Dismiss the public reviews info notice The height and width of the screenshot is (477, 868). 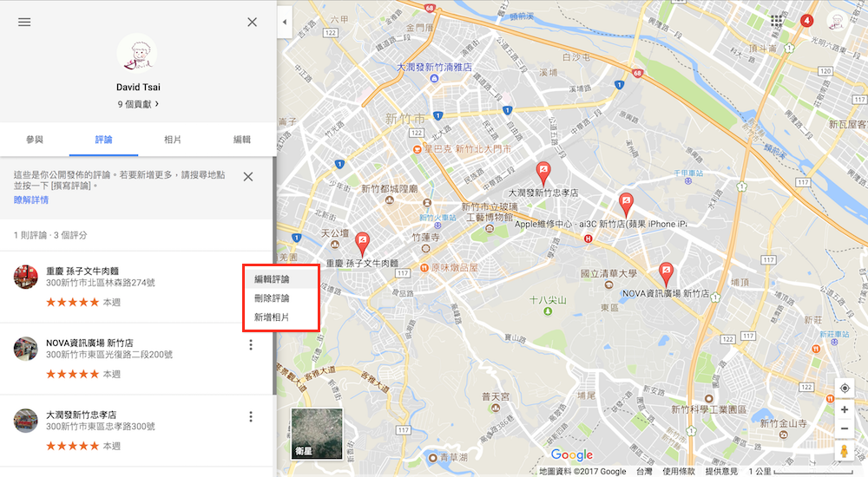248,177
